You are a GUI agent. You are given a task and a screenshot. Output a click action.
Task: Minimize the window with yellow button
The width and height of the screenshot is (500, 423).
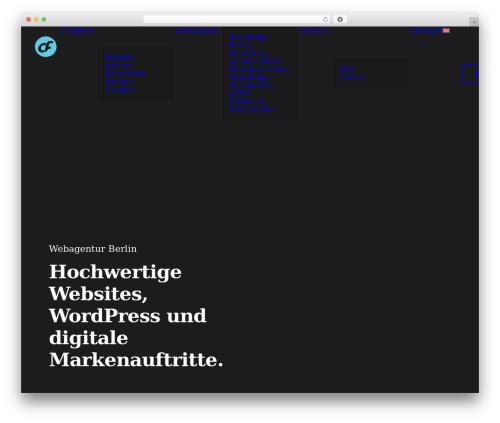click(36, 20)
